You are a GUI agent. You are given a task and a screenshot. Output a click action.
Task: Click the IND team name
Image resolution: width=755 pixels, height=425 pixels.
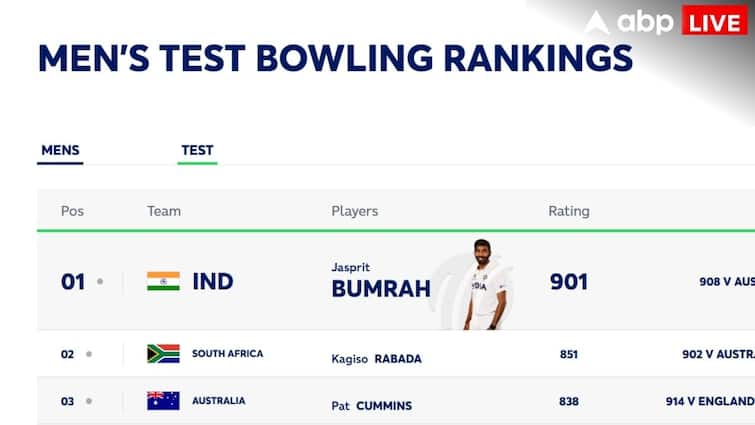[212, 282]
